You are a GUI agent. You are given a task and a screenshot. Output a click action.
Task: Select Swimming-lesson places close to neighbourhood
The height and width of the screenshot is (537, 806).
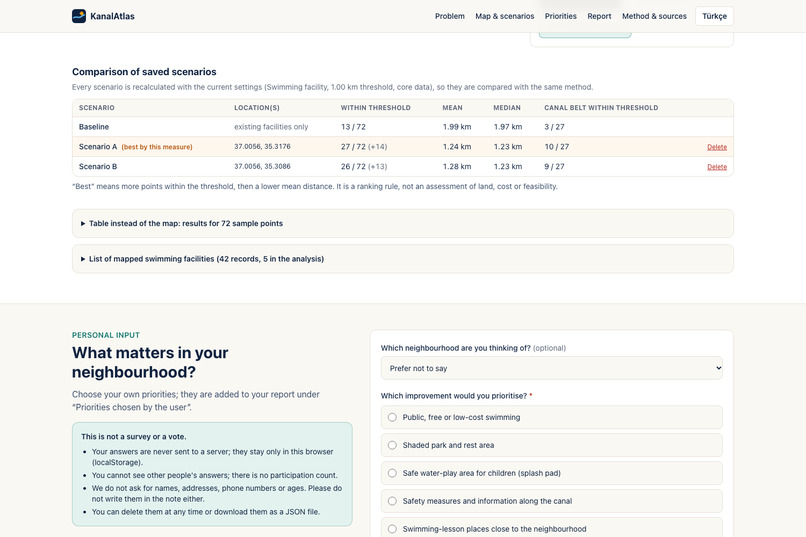[x=552, y=528]
